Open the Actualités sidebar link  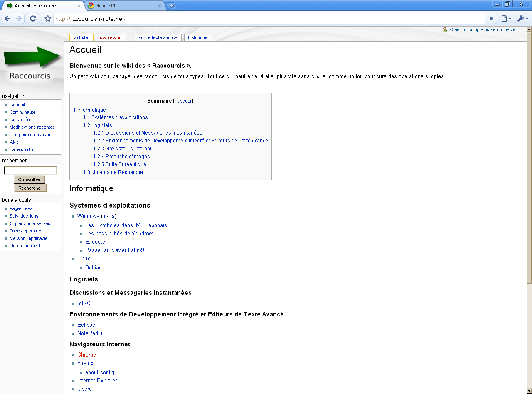[20, 120]
